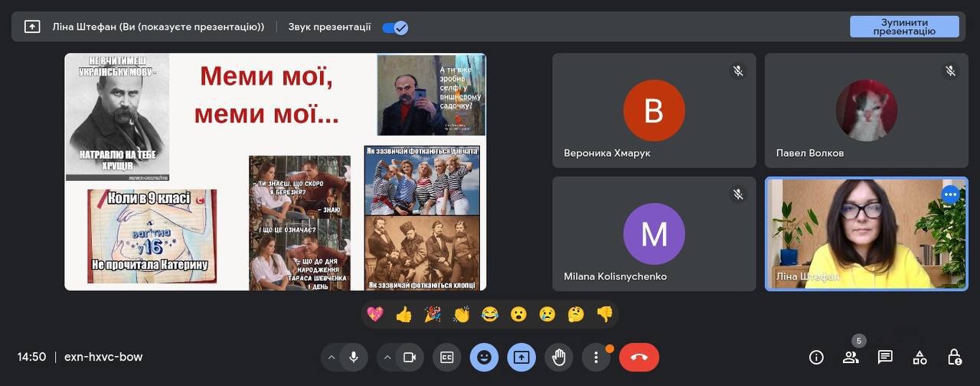980x386 pixels.
Task: Send the thumbs up reaction
Action: click(x=403, y=314)
